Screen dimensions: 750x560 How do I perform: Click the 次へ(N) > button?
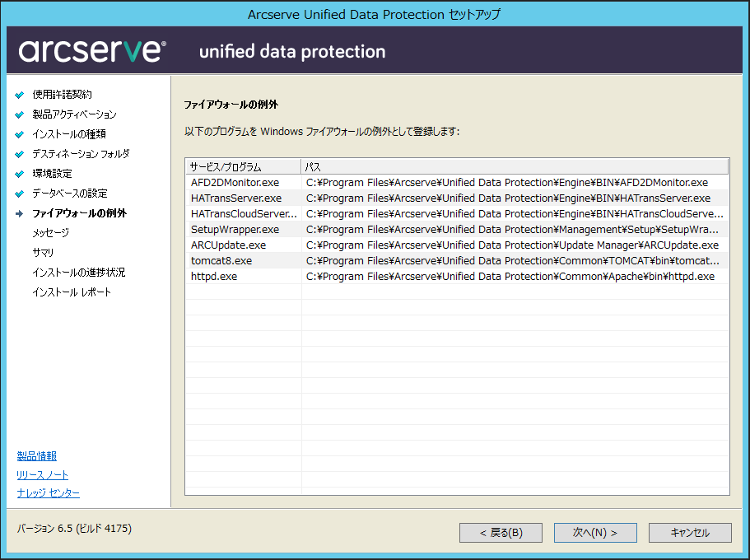pyautogui.click(x=595, y=533)
